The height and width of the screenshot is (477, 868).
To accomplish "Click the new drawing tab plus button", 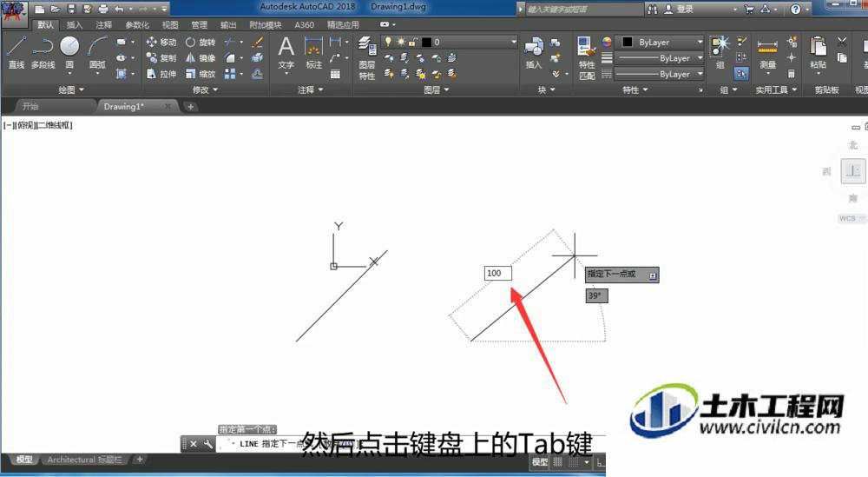I will click(190, 106).
